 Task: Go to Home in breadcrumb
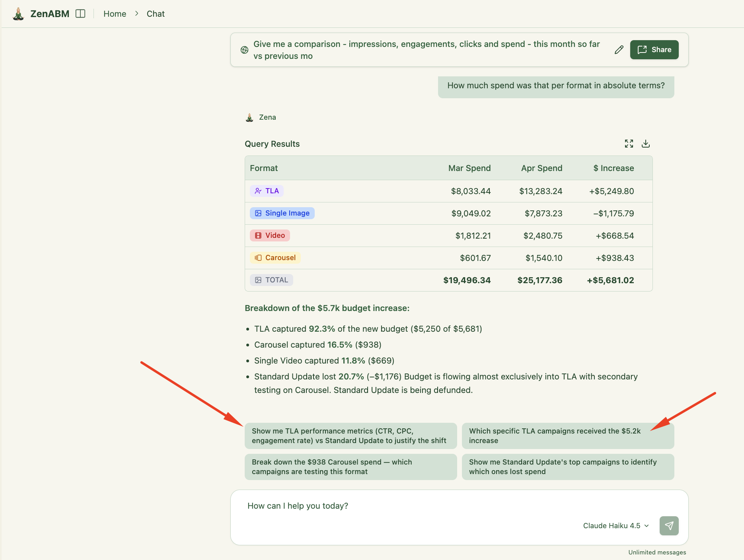115,14
